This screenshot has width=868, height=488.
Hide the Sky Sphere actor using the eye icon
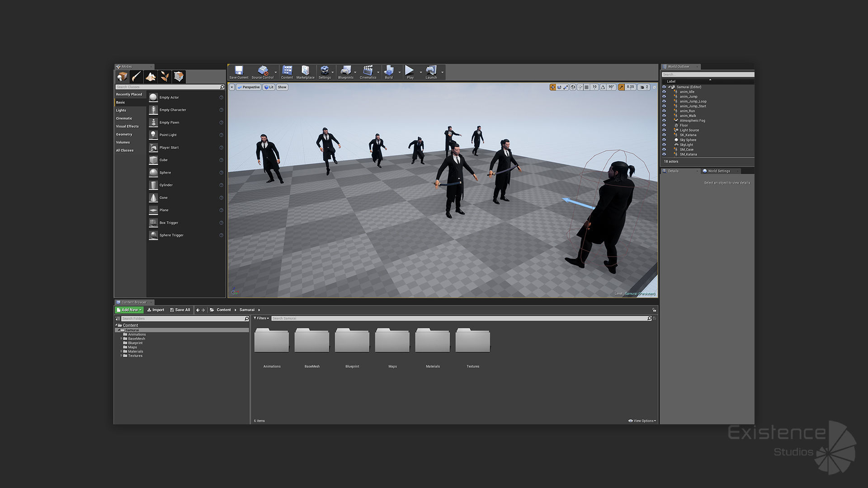pyautogui.click(x=664, y=140)
